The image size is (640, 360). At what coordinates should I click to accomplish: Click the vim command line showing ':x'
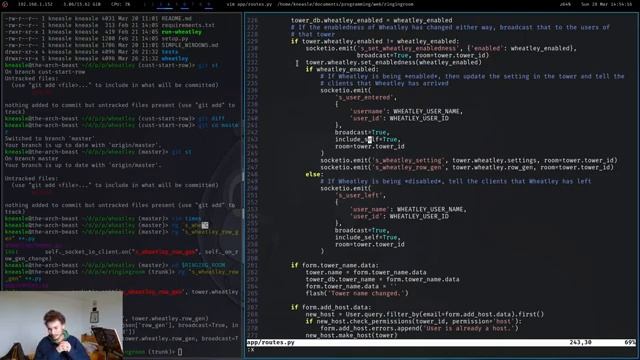pos(251,349)
